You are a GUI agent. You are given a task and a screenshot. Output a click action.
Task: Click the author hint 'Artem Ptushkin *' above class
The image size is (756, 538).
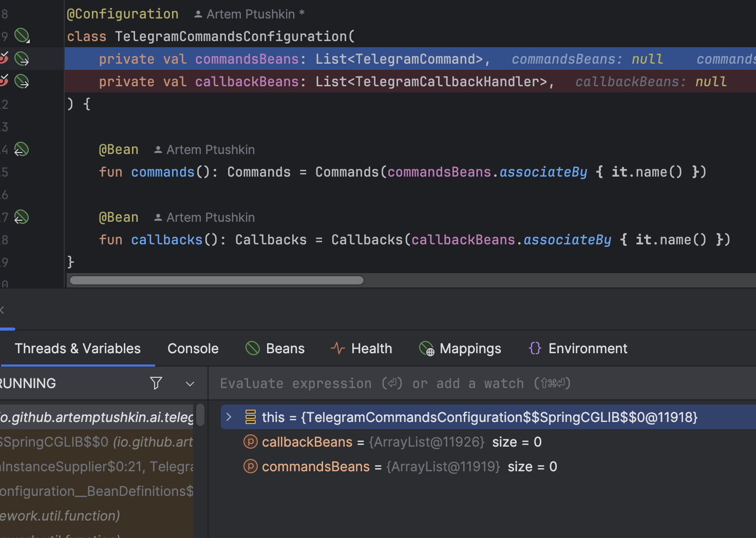point(249,14)
